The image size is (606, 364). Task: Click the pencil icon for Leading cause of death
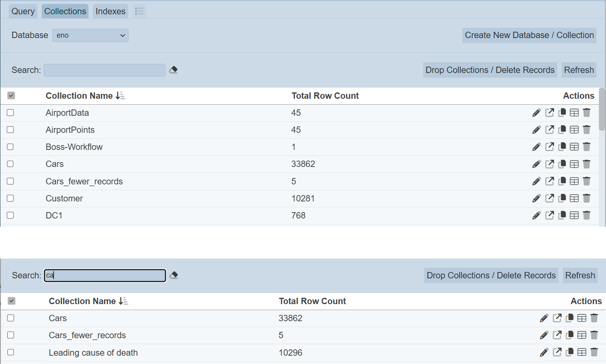(x=544, y=353)
